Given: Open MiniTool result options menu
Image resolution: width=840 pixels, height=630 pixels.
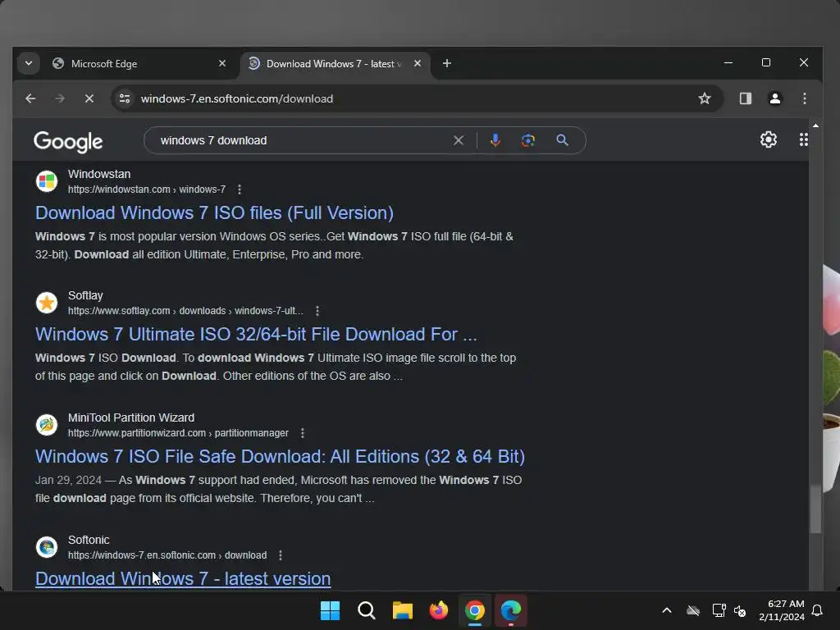Looking at the screenshot, I should coord(303,433).
